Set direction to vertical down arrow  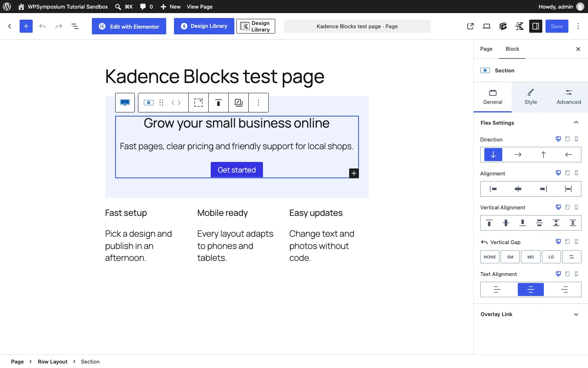coord(493,155)
